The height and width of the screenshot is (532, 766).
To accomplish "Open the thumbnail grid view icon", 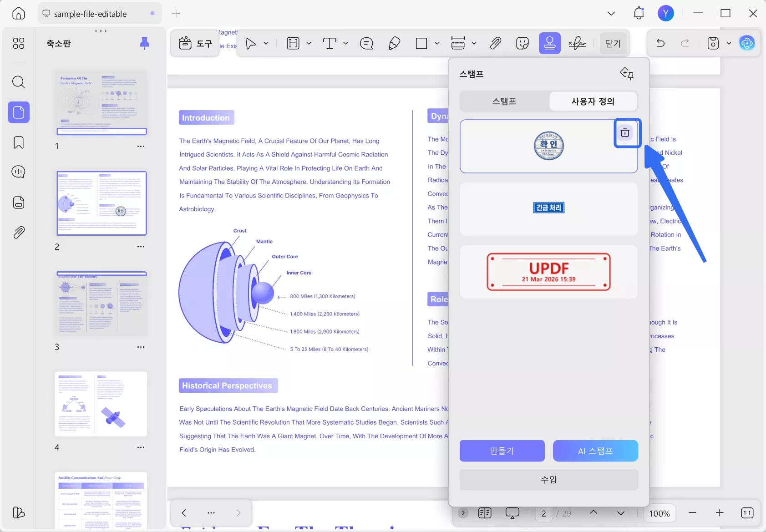I will (19, 43).
